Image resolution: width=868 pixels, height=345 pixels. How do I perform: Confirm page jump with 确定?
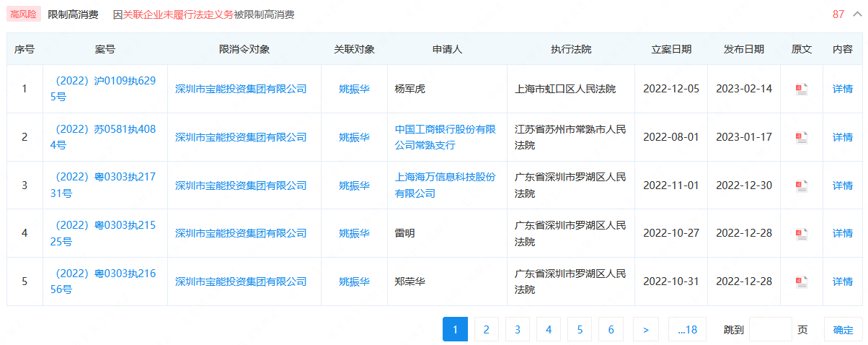(843, 329)
